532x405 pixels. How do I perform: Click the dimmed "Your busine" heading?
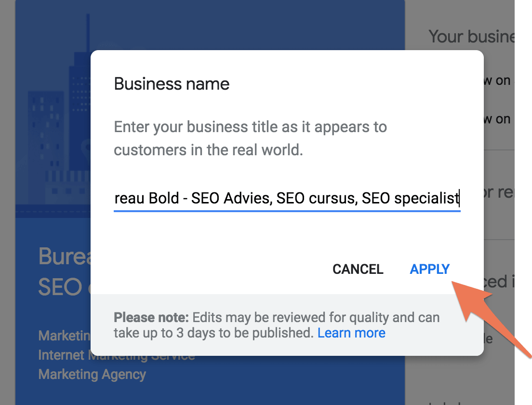(472, 36)
